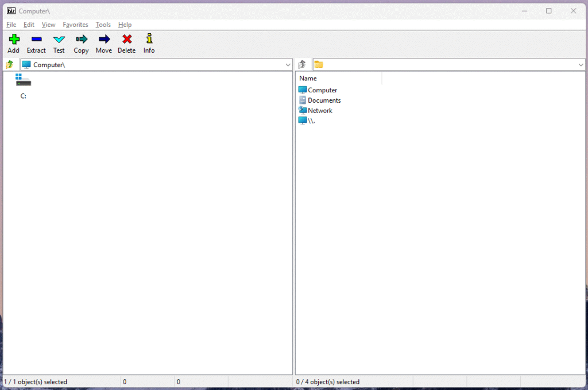The image size is (588, 390).
Task: Click the yellow folder icon in the right toolbar
Action: pyautogui.click(x=318, y=64)
